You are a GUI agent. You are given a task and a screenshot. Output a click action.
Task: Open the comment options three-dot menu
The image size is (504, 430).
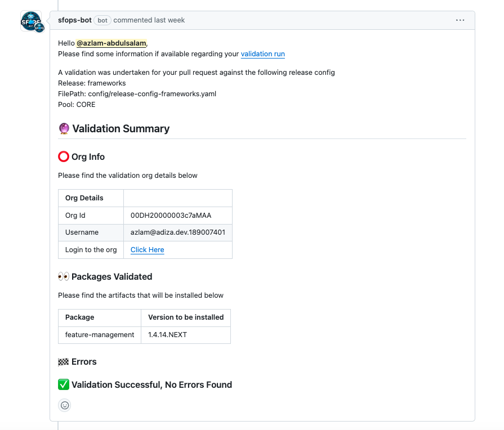point(460,20)
